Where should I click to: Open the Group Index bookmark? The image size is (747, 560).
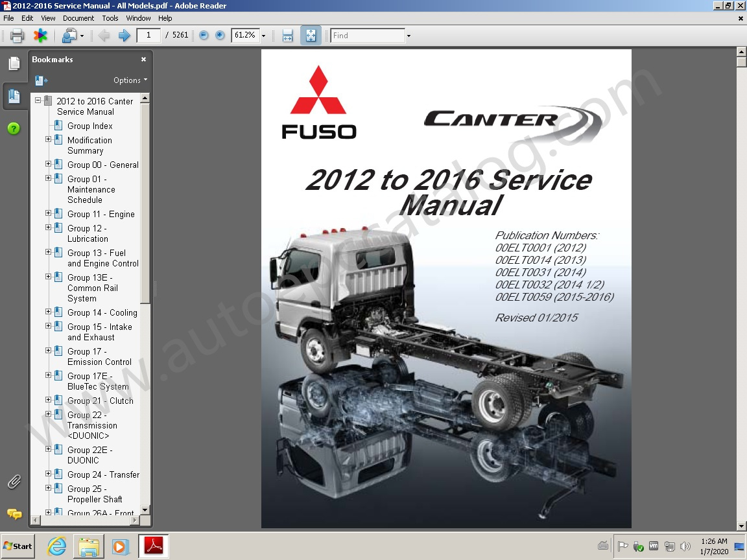pyautogui.click(x=90, y=126)
